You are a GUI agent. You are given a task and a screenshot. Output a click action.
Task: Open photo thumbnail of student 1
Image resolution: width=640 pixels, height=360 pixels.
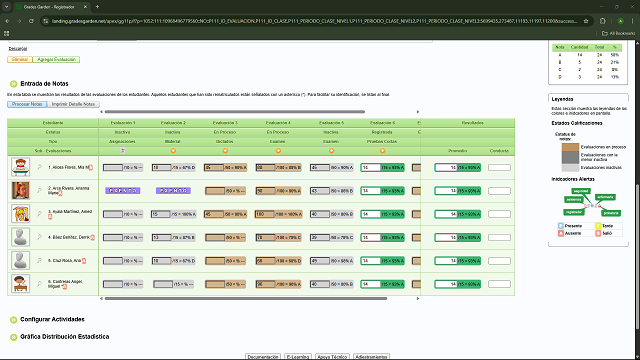pos(20,167)
